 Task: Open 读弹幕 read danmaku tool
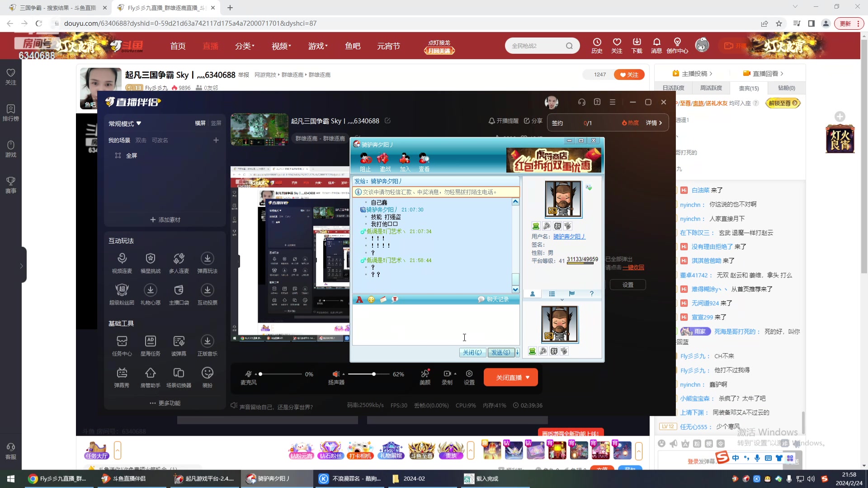point(179,346)
